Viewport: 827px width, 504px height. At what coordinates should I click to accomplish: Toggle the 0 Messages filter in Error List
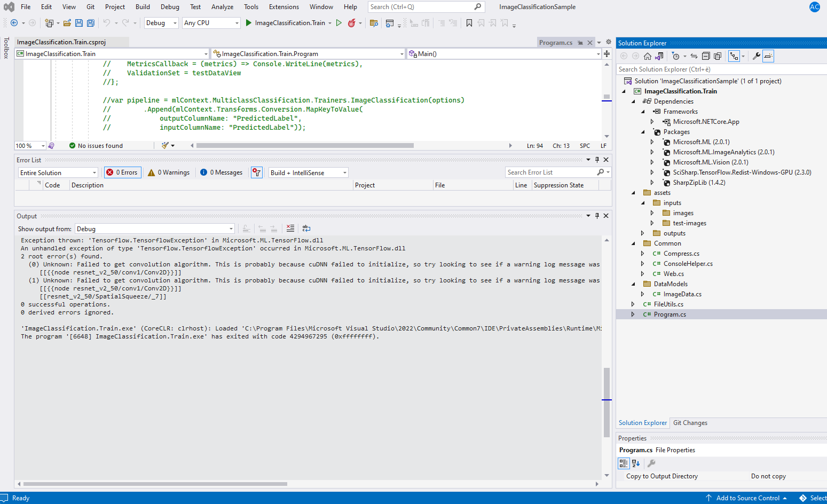(x=220, y=172)
